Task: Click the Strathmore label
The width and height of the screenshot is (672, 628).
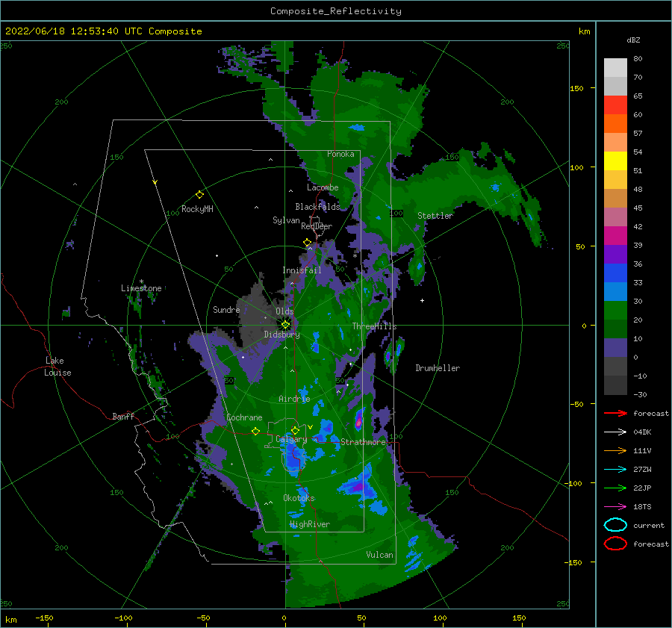Action: [x=363, y=442]
